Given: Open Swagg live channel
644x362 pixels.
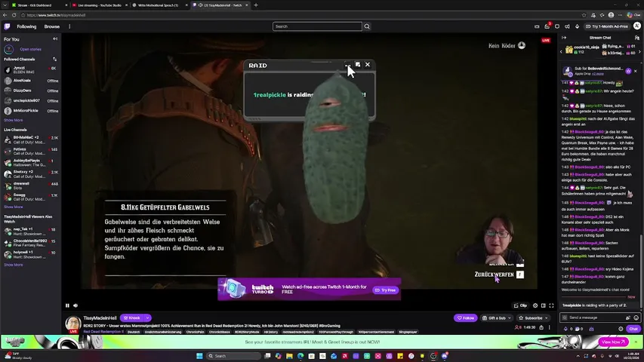Looking at the screenshot, I should (31, 197).
